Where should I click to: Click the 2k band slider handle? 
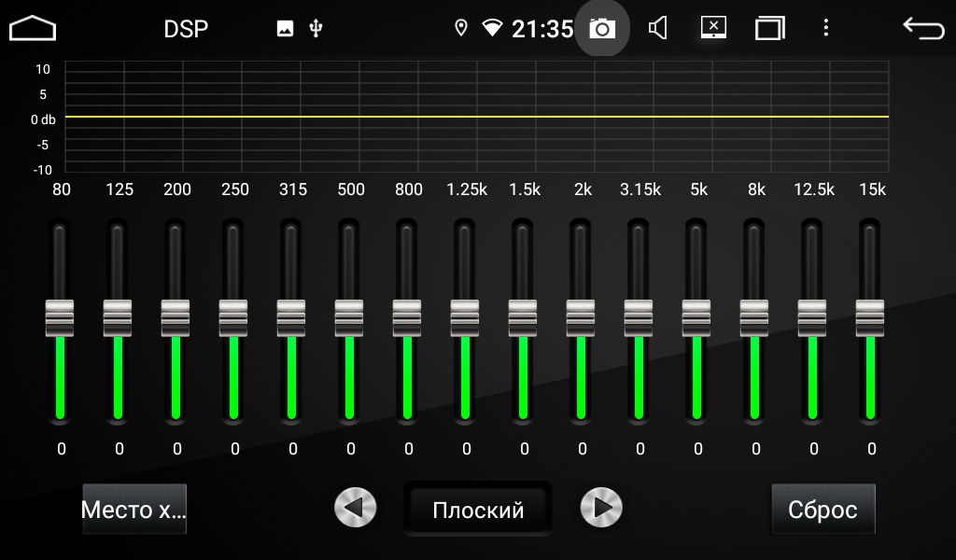click(x=581, y=317)
